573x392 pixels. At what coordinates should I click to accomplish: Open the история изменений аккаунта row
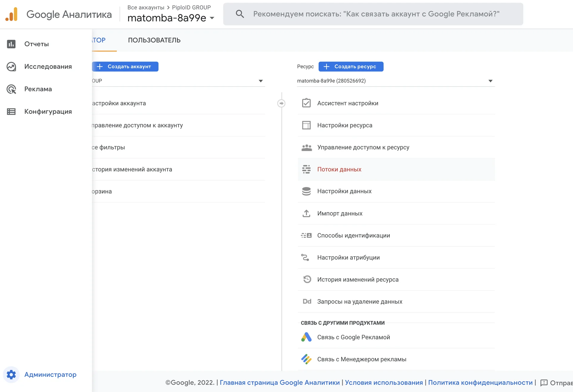tap(178, 169)
